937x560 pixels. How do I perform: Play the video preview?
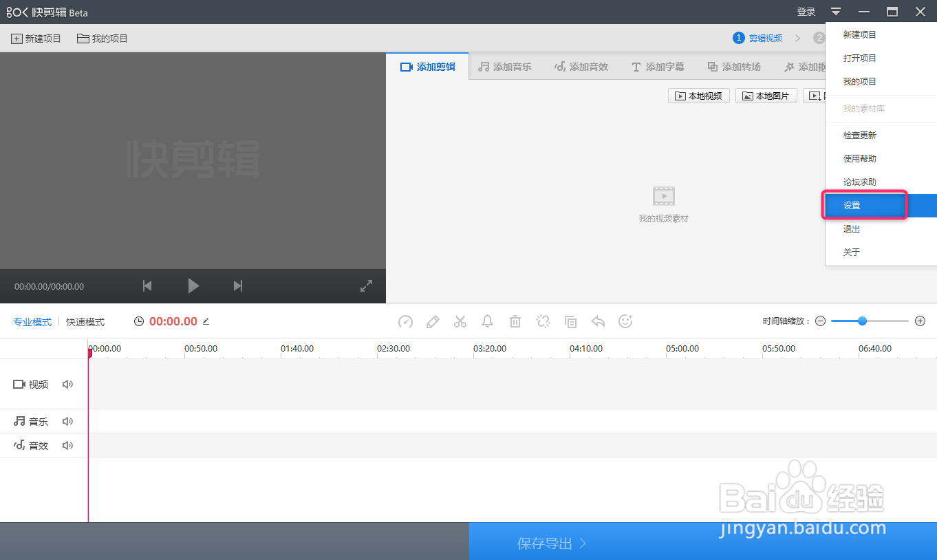(x=193, y=286)
